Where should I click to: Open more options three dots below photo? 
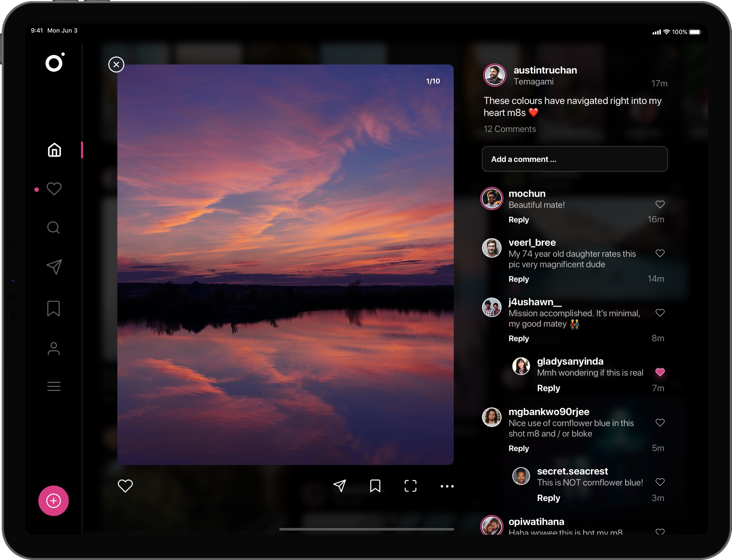tap(447, 486)
